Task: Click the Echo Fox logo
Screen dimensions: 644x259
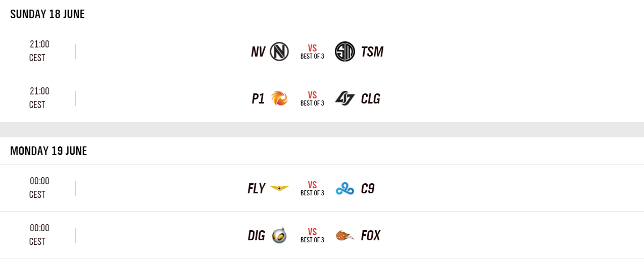Action: (345, 235)
